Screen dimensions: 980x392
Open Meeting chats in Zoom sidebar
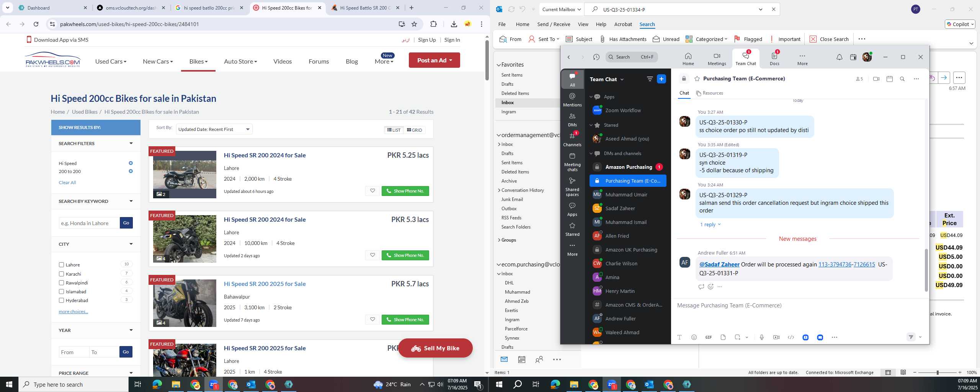(572, 162)
